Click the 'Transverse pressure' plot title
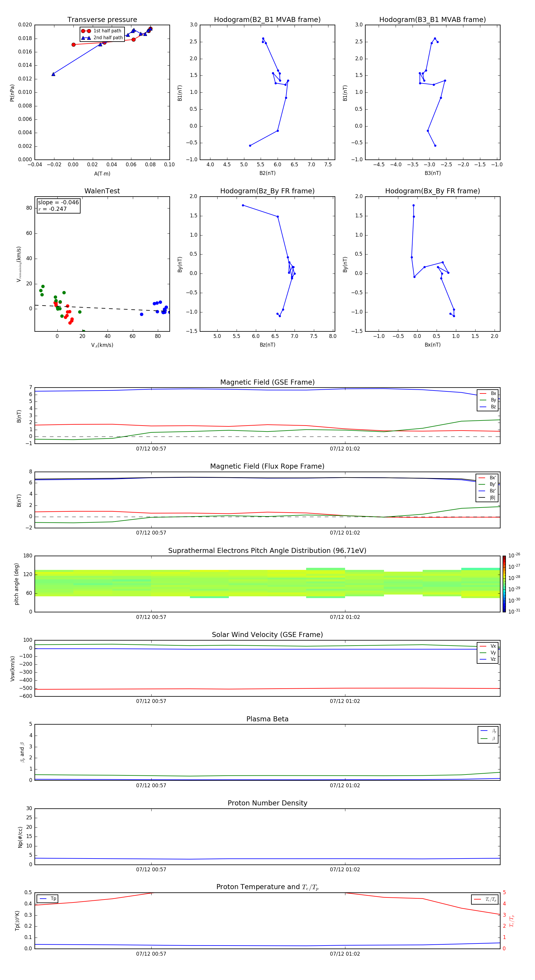This screenshot has width=535, height=980. pos(102,19)
